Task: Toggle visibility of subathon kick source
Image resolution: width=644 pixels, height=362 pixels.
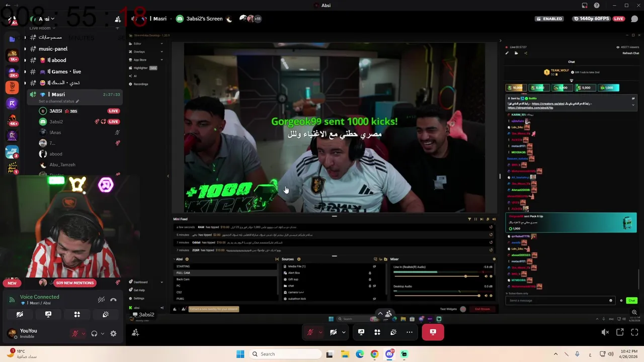Action: (x=374, y=299)
